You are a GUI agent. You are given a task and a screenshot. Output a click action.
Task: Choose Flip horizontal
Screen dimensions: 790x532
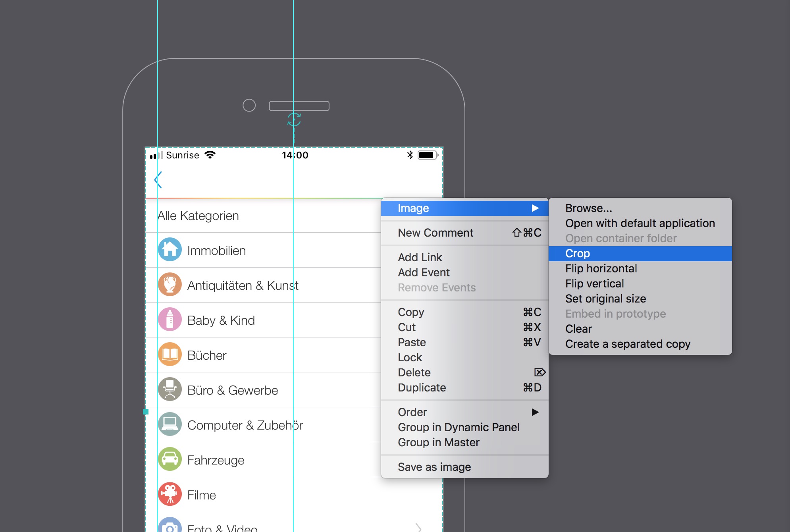click(x=640, y=268)
